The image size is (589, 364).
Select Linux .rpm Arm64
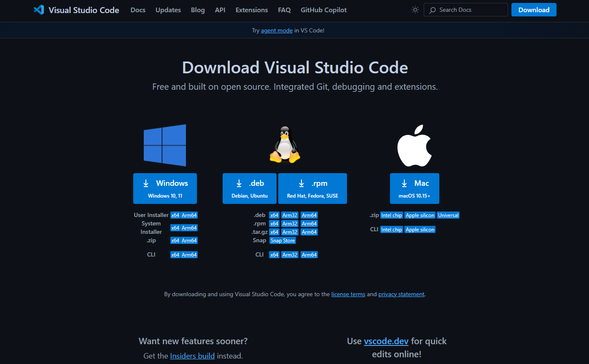point(309,224)
